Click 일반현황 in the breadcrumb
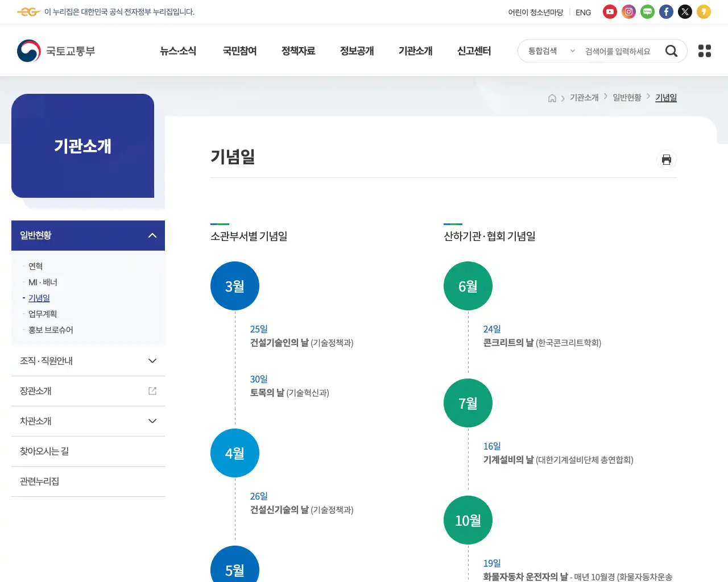 [627, 98]
